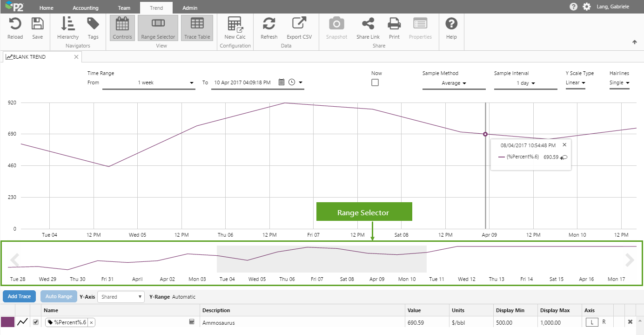Open the Admin tab
This screenshot has width=644, height=335.
click(190, 8)
